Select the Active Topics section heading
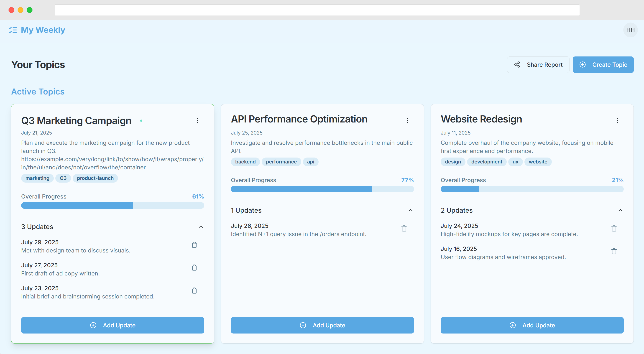 [38, 92]
